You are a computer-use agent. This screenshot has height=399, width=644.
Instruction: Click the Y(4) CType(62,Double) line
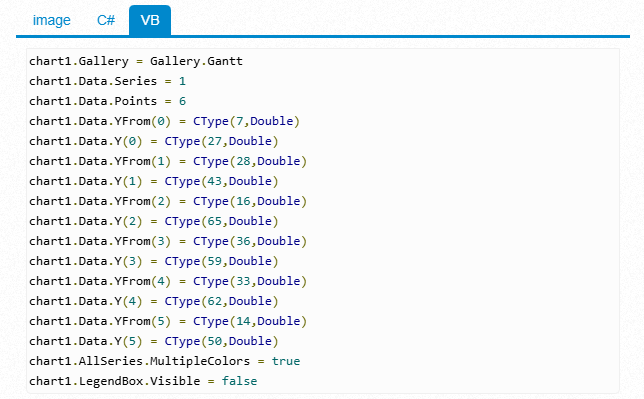pyautogui.click(x=154, y=301)
